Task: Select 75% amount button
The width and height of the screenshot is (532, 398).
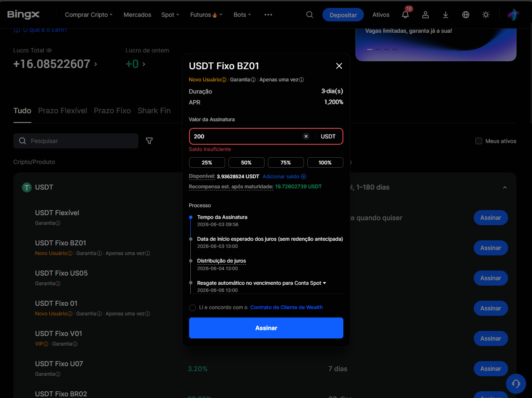Action: (286, 163)
